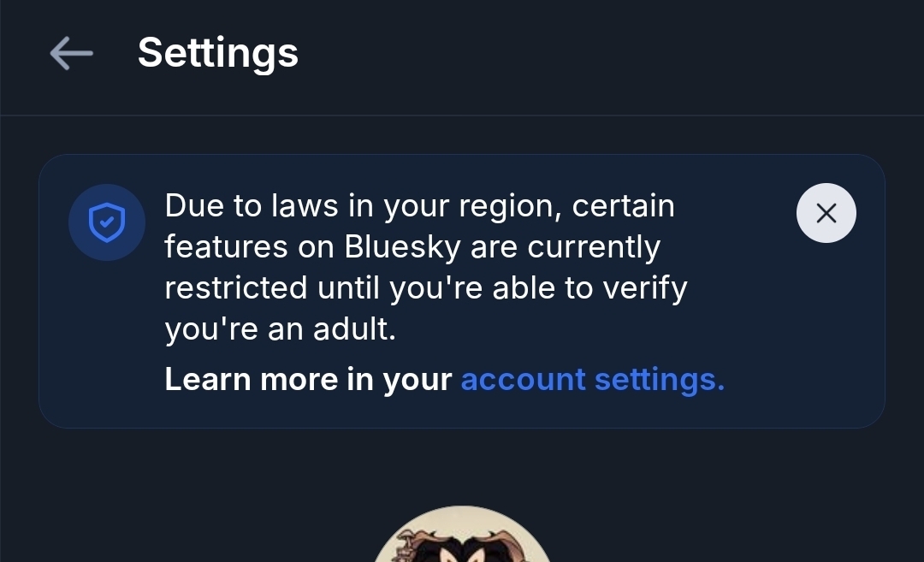
Task: Open the account settings link
Action: click(592, 379)
